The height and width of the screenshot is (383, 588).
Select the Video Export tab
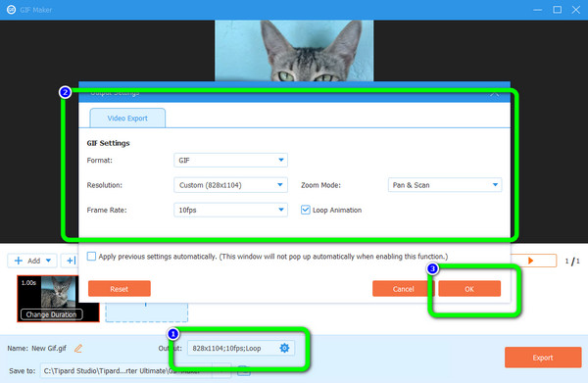(127, 119)
